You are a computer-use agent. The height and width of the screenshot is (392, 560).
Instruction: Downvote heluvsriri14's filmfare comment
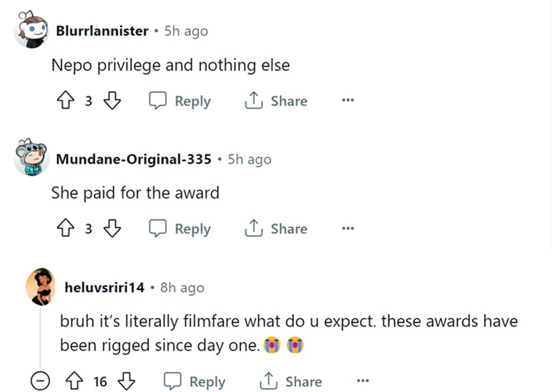click(x=126, y=381)
